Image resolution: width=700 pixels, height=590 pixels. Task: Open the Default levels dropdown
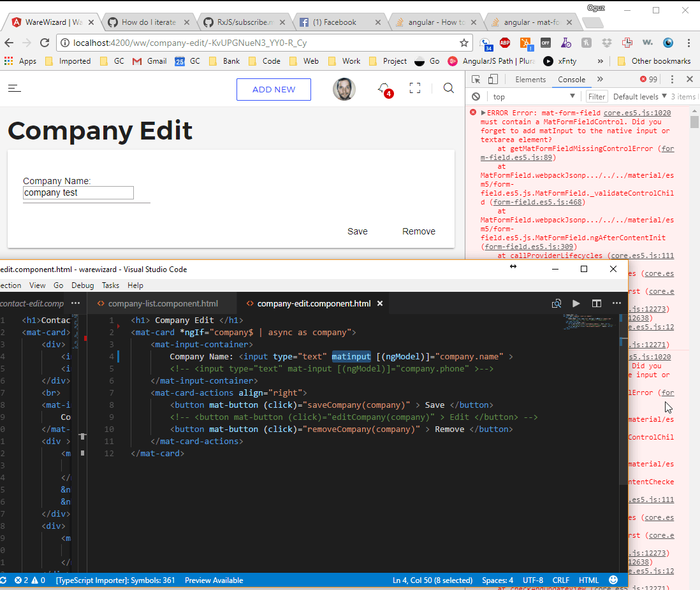[x=639, y=97]
